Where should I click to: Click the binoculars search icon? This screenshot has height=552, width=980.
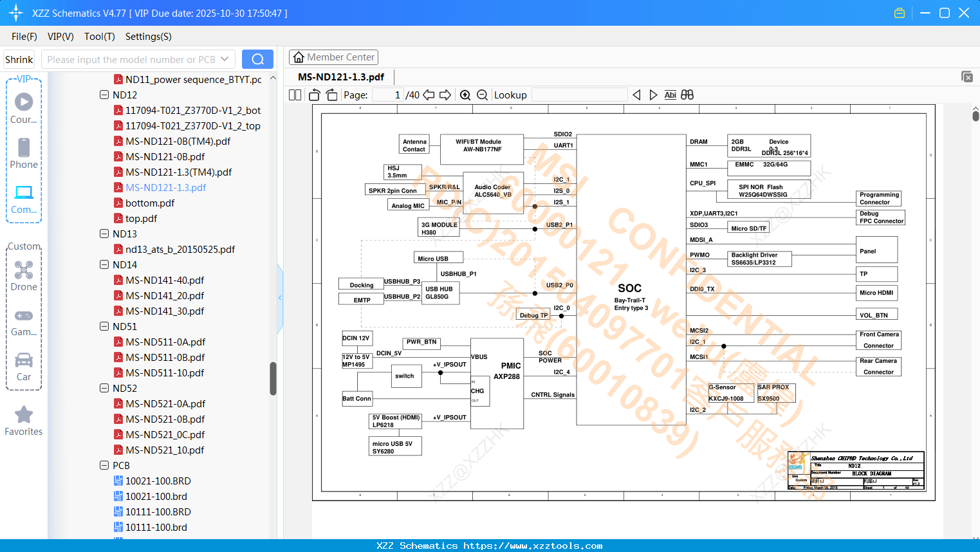[687, 95]
